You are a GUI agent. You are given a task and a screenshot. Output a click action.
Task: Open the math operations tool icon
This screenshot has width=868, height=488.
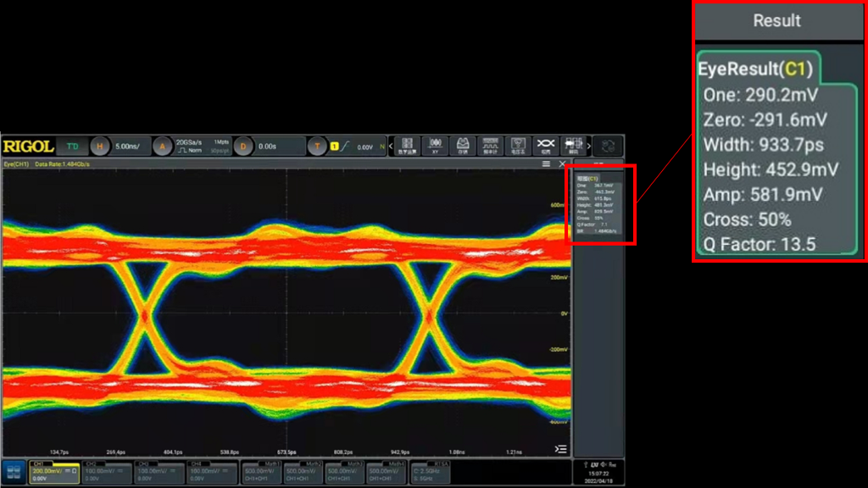[x=408, y=146]
